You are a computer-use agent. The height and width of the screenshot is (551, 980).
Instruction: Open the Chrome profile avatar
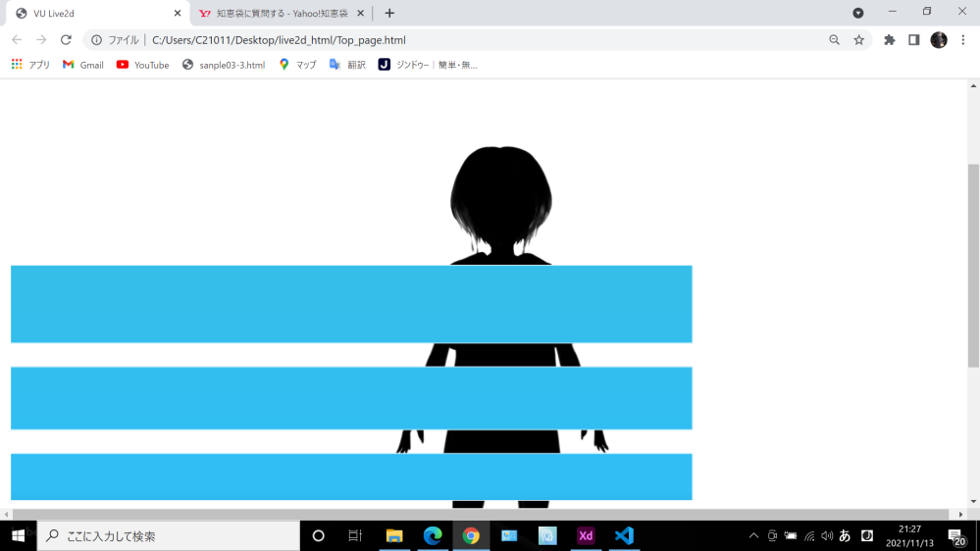tap(939, 40)
